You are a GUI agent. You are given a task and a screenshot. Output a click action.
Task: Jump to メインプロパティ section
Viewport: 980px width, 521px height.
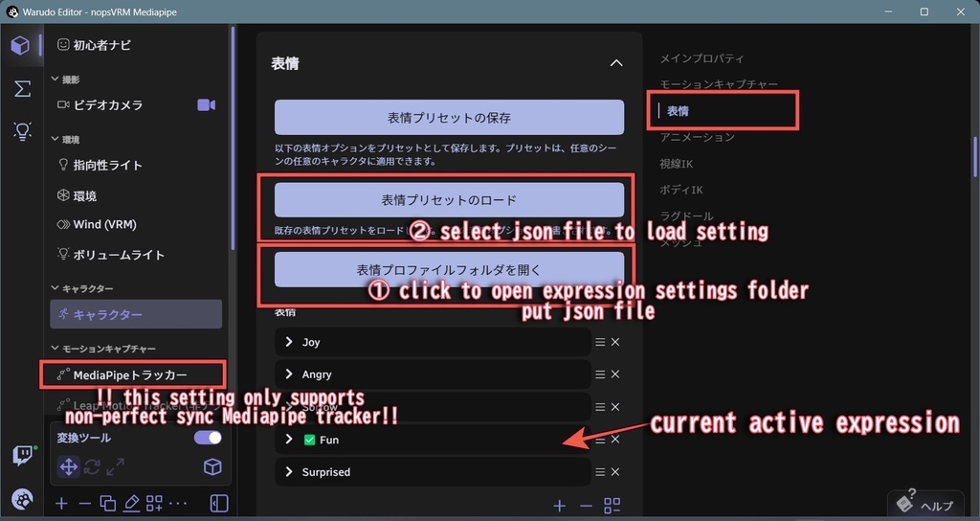(x=702, y=58)
